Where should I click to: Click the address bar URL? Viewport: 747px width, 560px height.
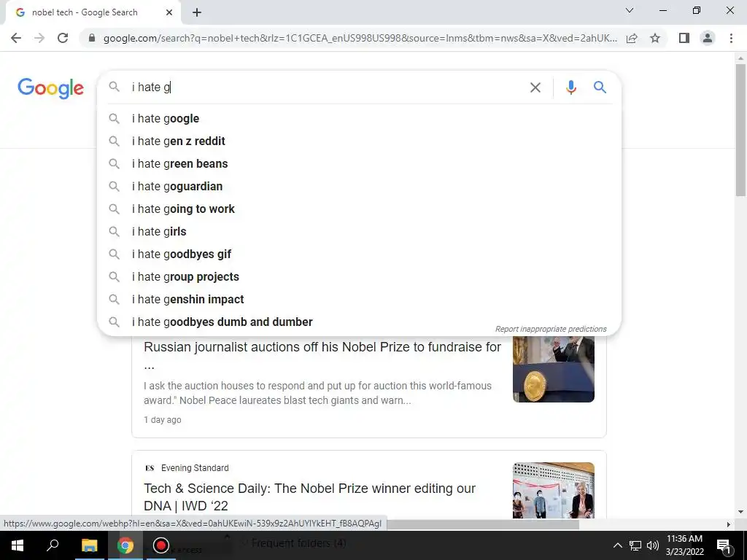click(x=360, y=38)
